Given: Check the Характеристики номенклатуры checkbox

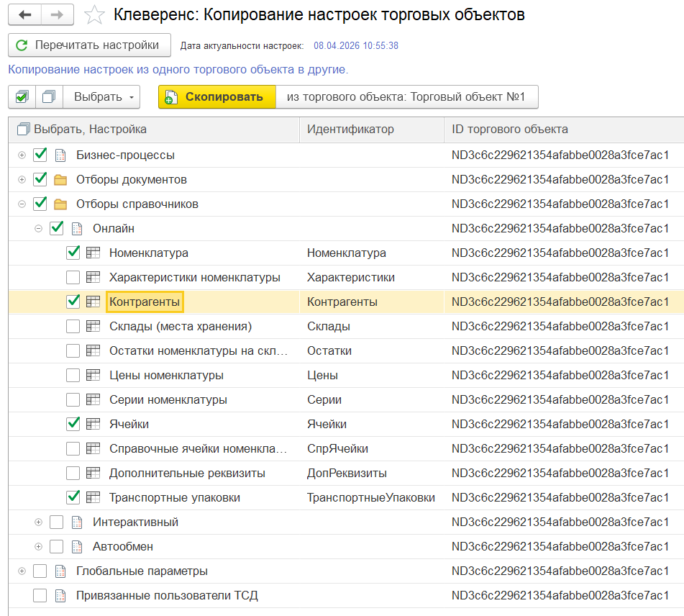Looking at the screenshot, I should [x=73, y=277].
